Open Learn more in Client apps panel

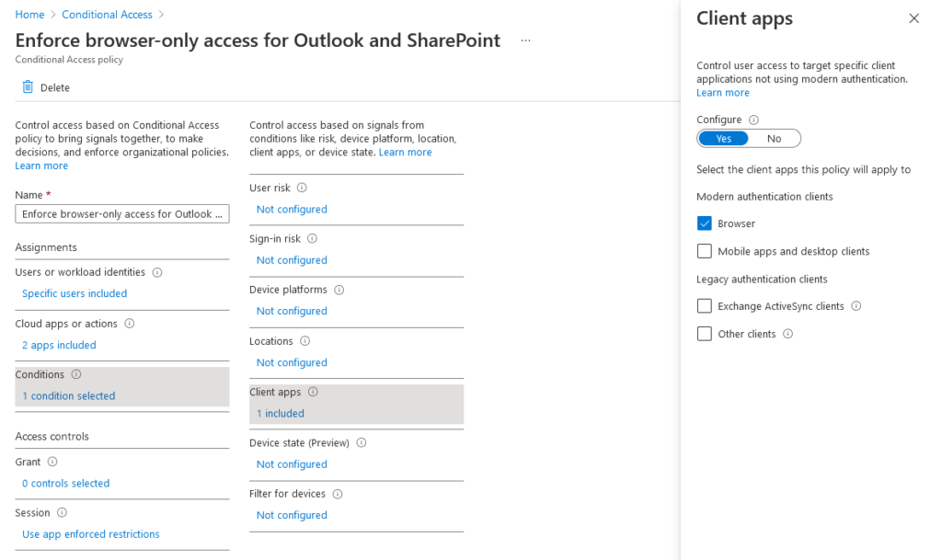click(723, 93)
